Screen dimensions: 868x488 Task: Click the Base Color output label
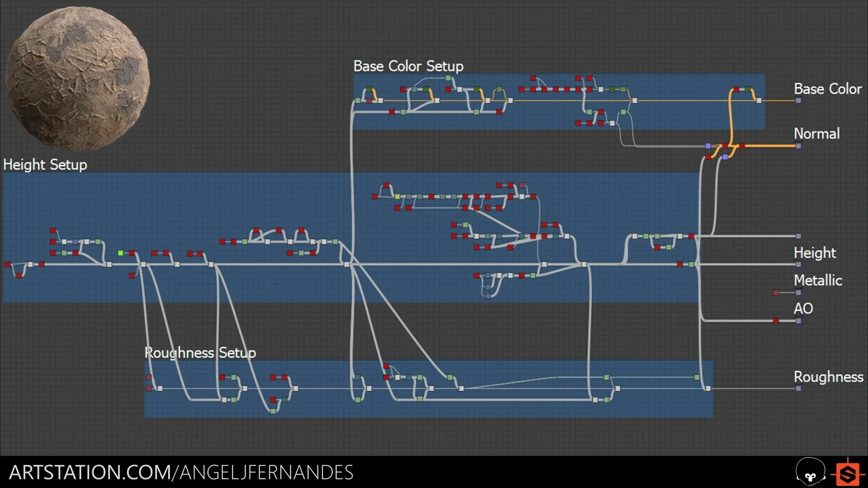tap(825, 88)
